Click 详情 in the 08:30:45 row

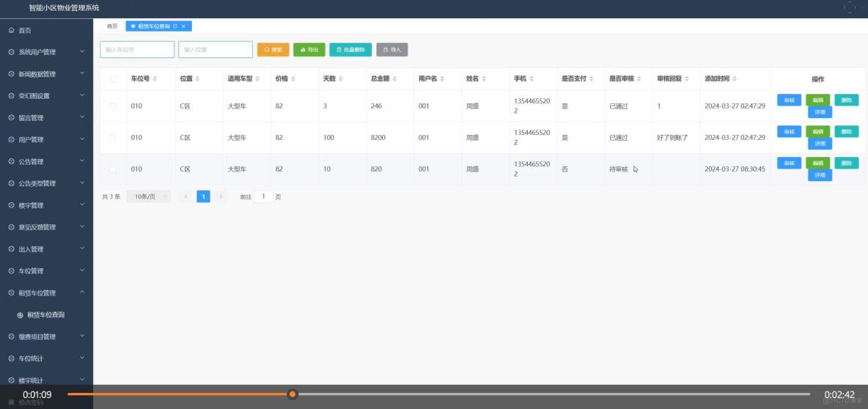pyautogui.click(x=820, y=175)
